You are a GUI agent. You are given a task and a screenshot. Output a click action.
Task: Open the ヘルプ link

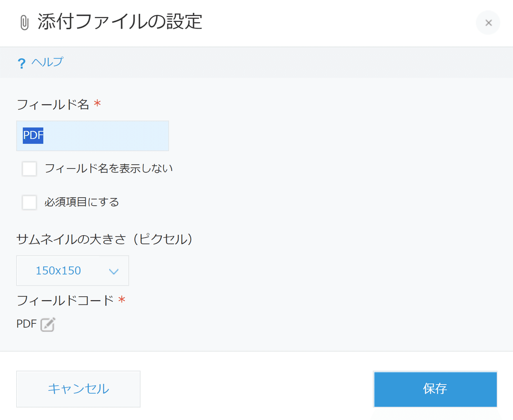pyautogui.click(x=47, y=62)
